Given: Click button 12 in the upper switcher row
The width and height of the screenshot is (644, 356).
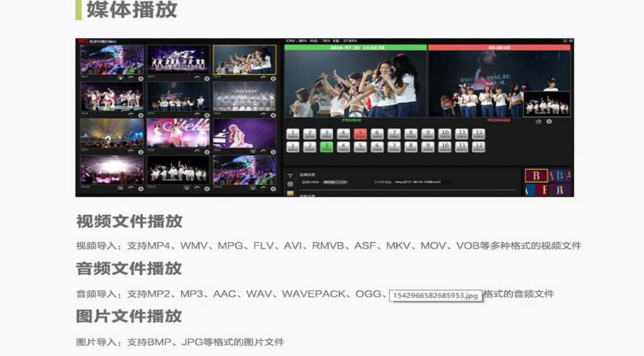Looking at the screenshot, I should pos(478,134).
